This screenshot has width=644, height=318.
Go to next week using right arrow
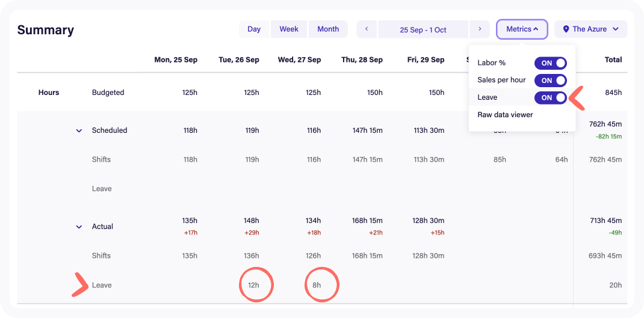pyautogui.click(x=480, y=29)
